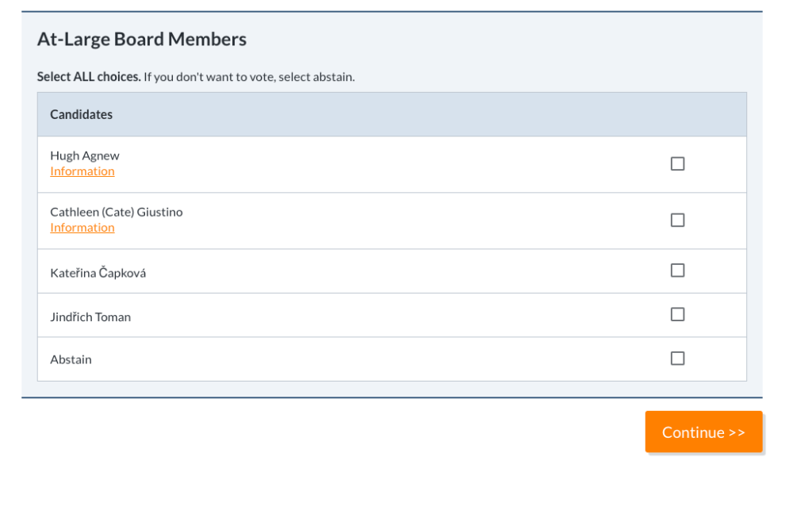Enable the Jindřich Toman checkbox
This screenshot has height=522, width=812.
click(677, 314)
